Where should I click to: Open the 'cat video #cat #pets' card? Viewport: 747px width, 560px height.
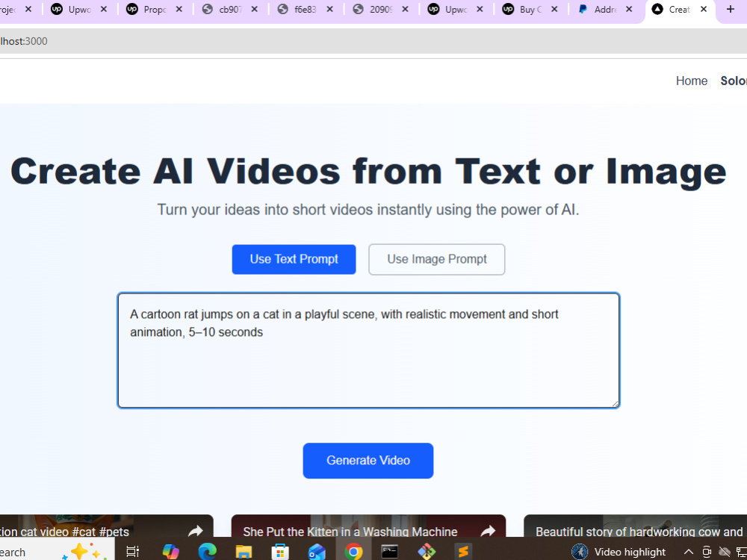(106, 526)
